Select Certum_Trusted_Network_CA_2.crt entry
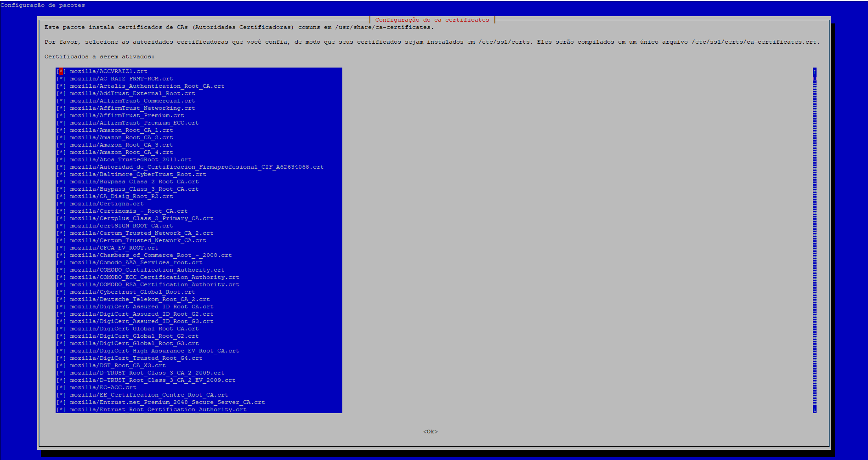This screenshot has width=868, height=460. [142, 233]
